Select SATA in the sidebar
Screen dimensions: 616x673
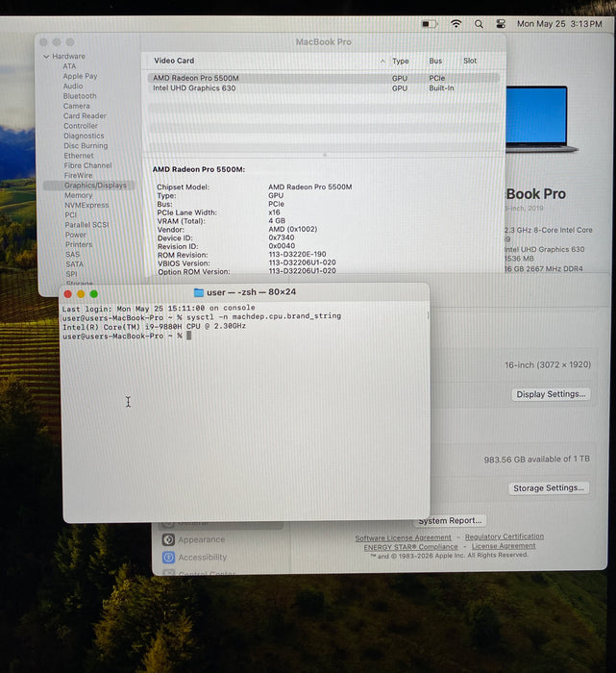point(75,264)
